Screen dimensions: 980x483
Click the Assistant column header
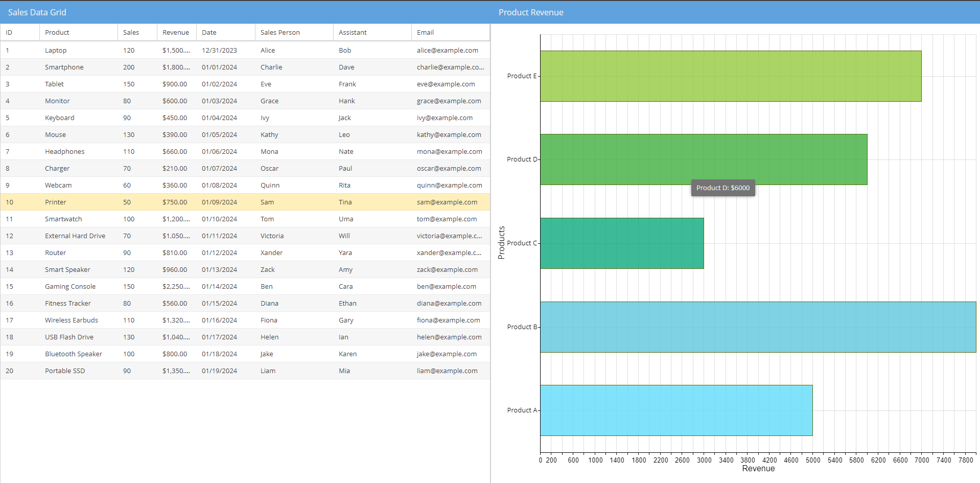tap(372, 32)
